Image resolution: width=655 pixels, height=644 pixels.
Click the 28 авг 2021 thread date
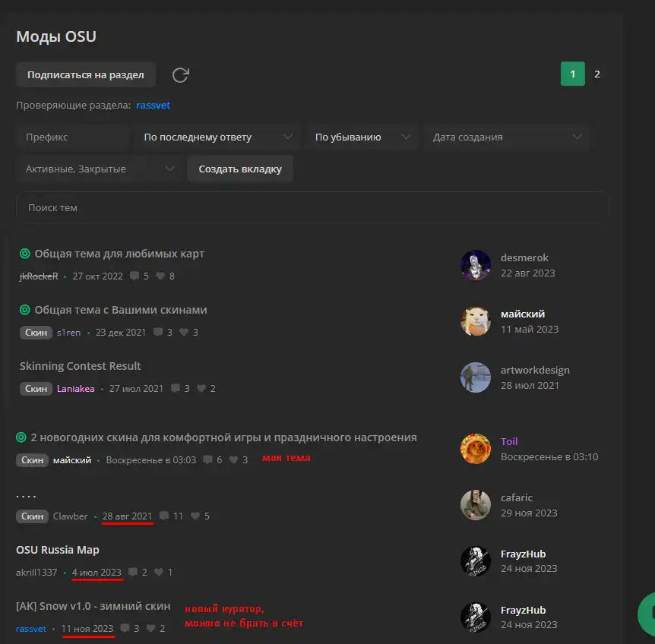pos(128,516)
